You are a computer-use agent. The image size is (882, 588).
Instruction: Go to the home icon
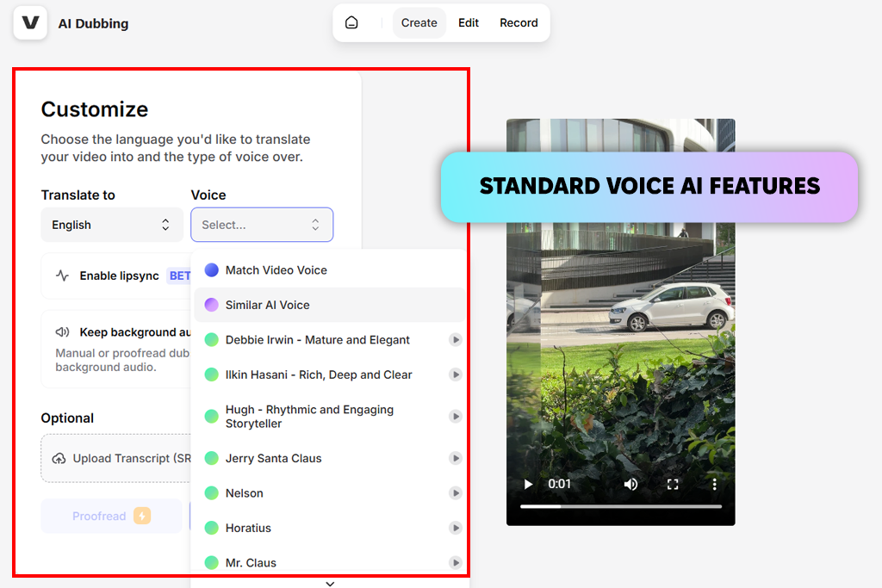tap(351, 22)
